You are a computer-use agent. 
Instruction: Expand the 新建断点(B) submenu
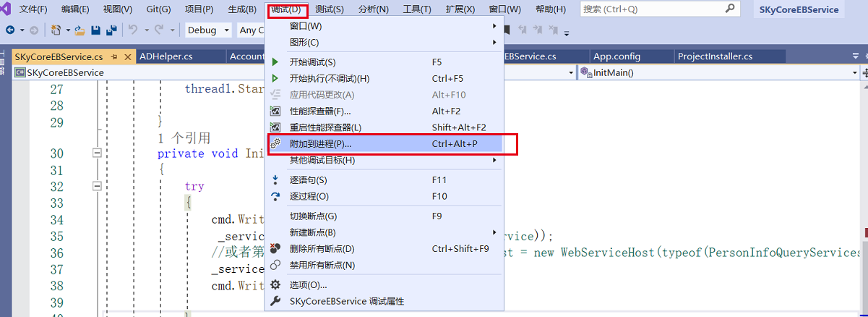coord(494,232)
